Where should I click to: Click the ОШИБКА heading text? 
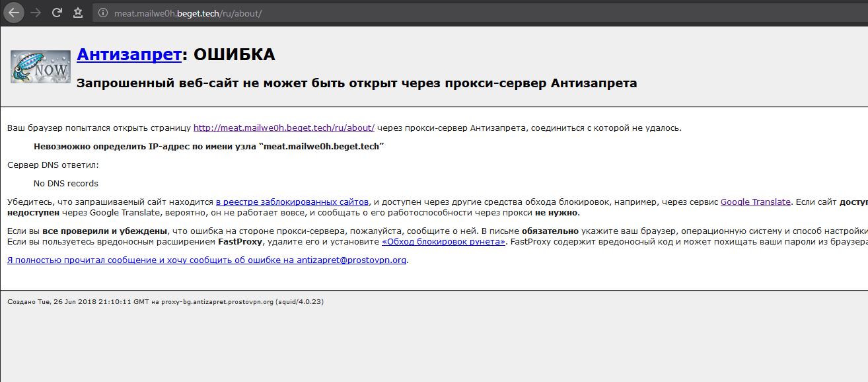[234, 55]
